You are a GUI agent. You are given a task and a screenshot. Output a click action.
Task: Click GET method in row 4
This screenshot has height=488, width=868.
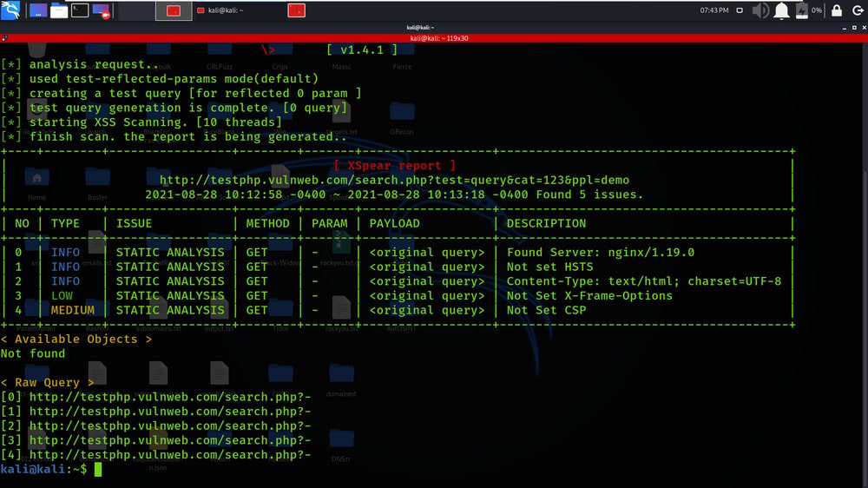coord(257,310)
